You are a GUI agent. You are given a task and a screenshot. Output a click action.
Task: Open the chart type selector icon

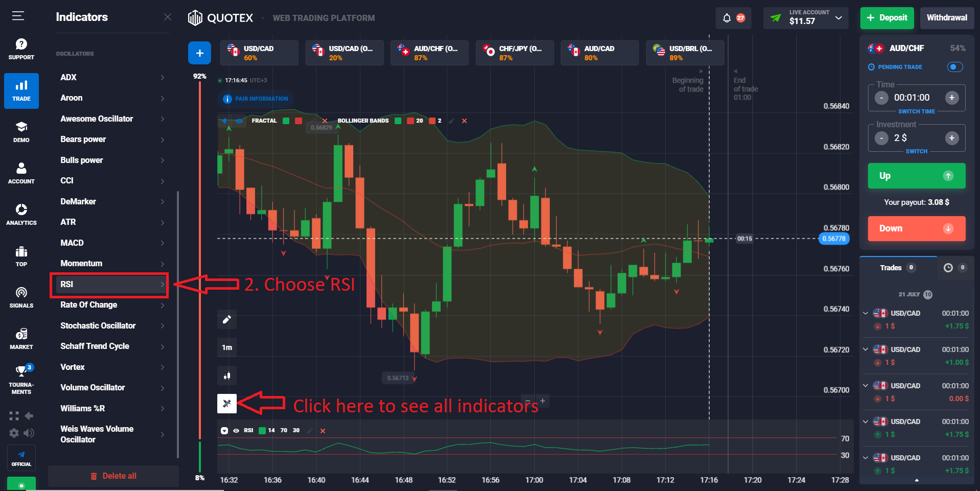[226, 375]
